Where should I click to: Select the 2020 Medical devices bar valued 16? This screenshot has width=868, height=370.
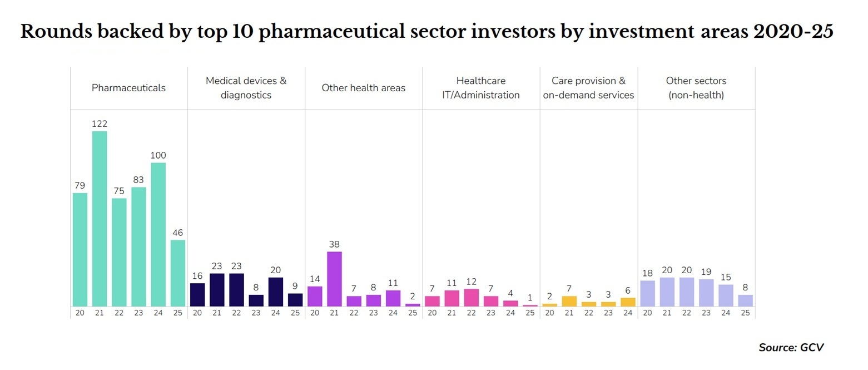197,295
